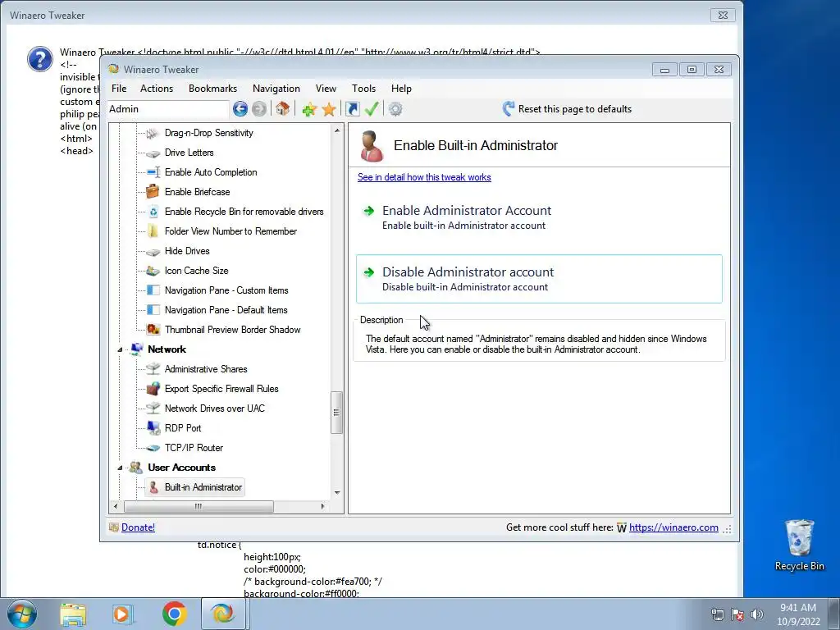Select the Network category heading
Image resolution: width=840 pixels, height=630 pixels.
pos(167,349)
